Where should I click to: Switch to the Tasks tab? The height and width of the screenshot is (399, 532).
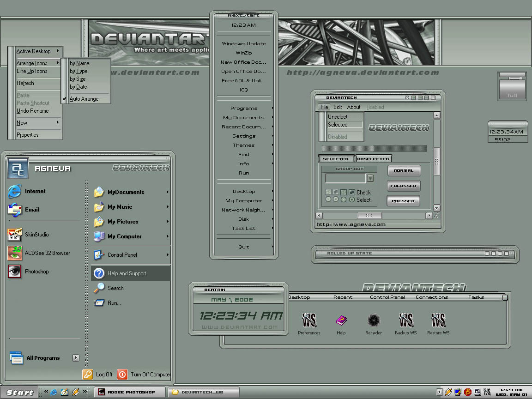[476, 297]
